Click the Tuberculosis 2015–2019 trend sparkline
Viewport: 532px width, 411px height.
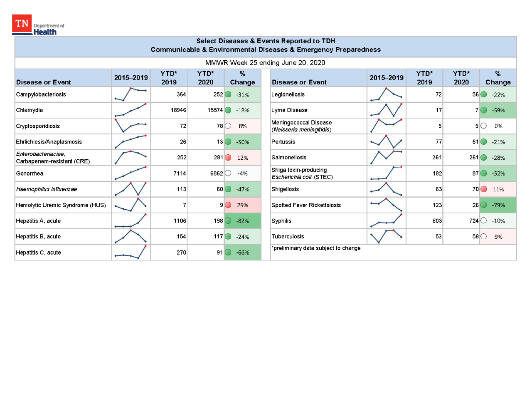(x=387, y=237)
